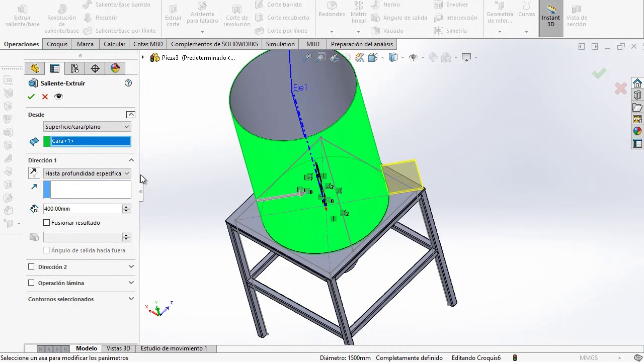The height and width of the screenshot is (362, 644).
Task: Open the Calcular tab
Action: (x=114, y=44)
